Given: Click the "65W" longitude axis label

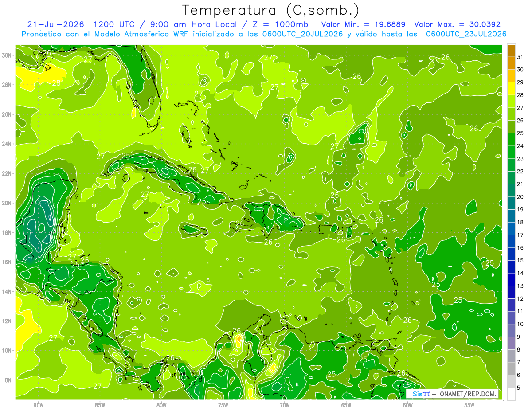Looking at the screenshot, I should tap(346, 405).
